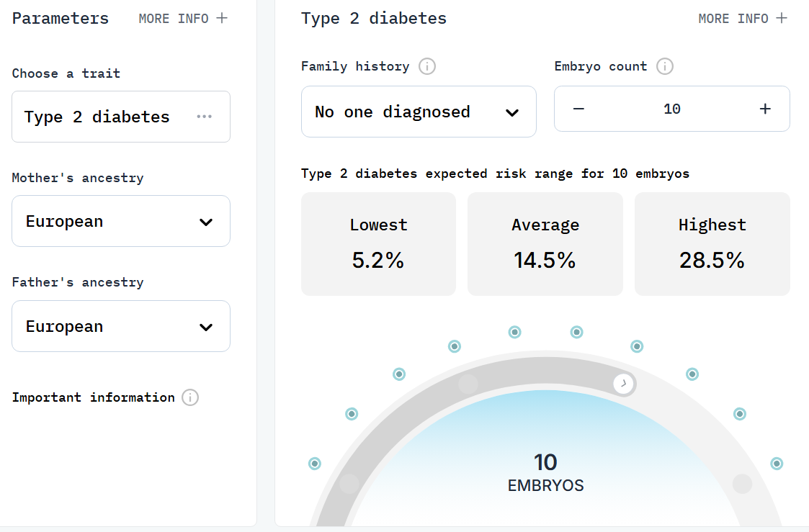
Task: Open the trait selector showing Type 2 diabetes
Action: click(x=121, y=117)
